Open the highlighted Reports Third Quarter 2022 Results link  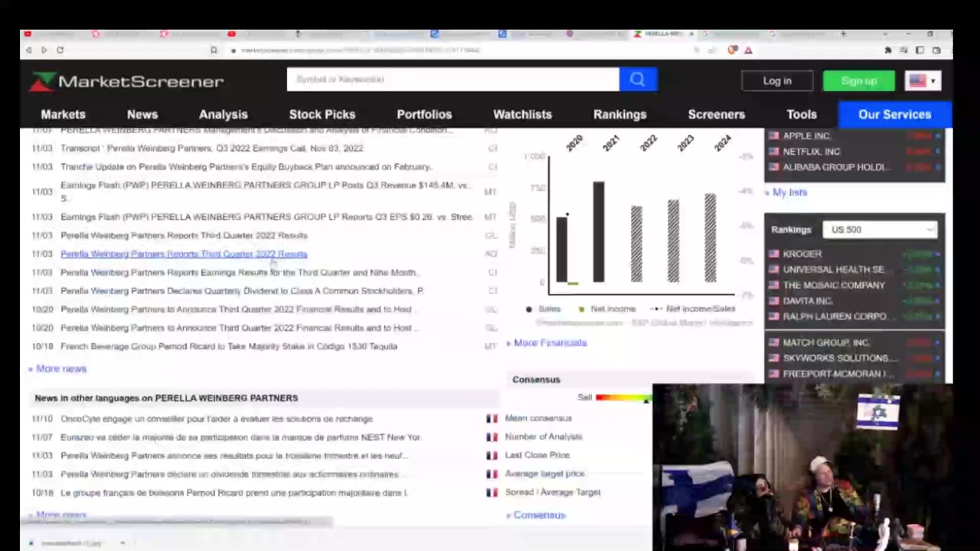click(184, 254)
